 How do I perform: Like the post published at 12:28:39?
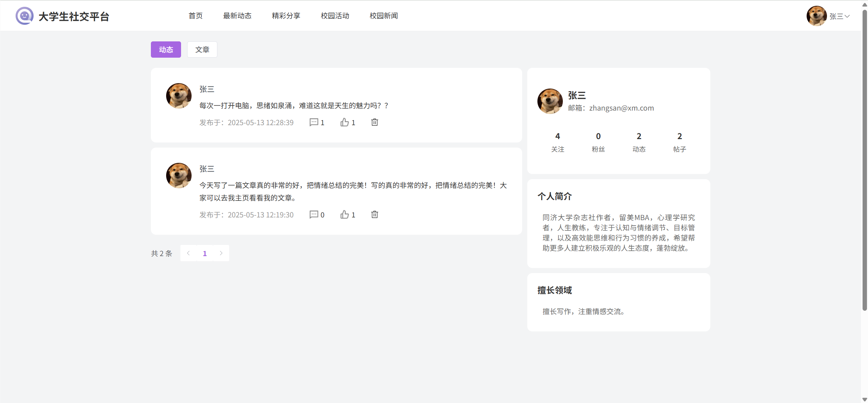344,122
